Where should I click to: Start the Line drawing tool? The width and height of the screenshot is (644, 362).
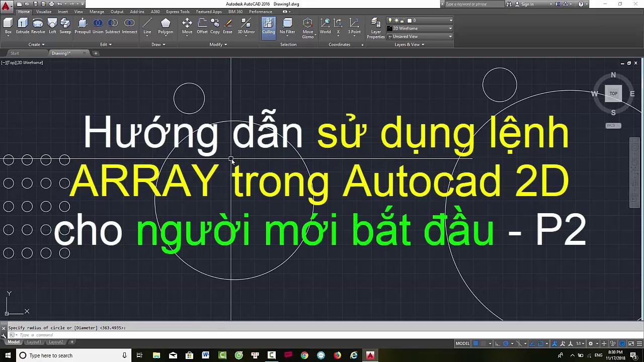[x=147, y=26]
